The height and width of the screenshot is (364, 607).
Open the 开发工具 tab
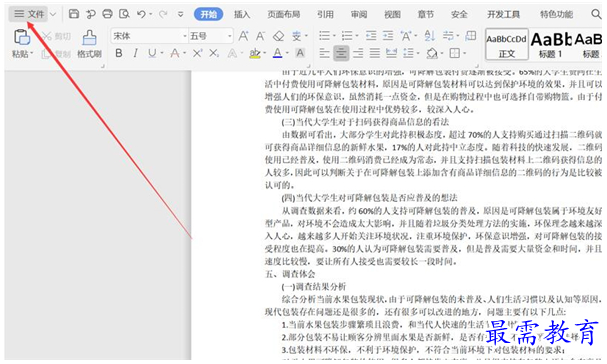point(503,14)
